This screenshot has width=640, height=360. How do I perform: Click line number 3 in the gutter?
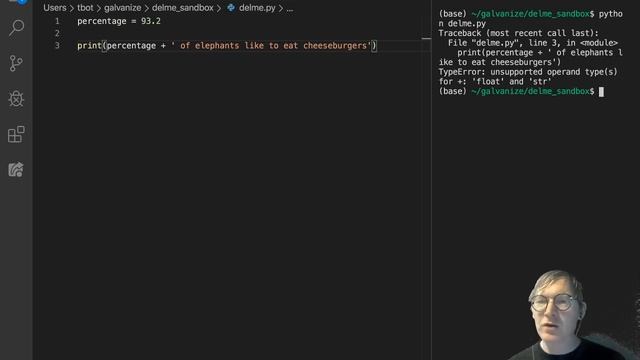(57, 46)
